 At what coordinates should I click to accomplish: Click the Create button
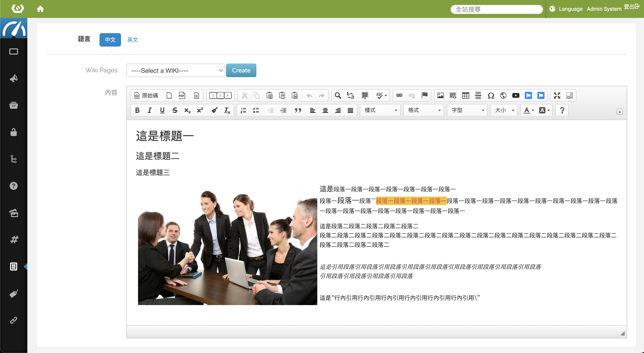tap(241, 71)
